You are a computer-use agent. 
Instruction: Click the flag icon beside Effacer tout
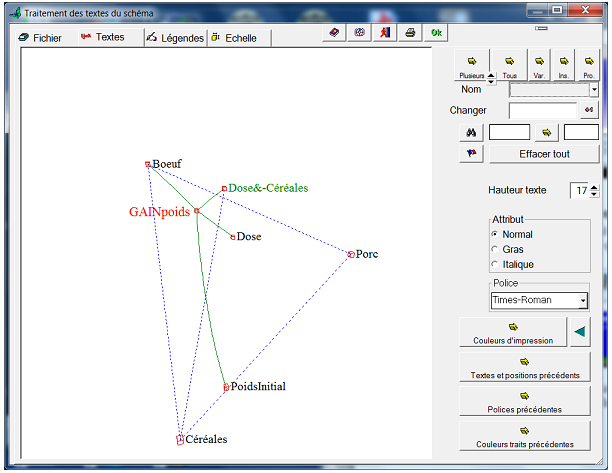tap(473, 154)
